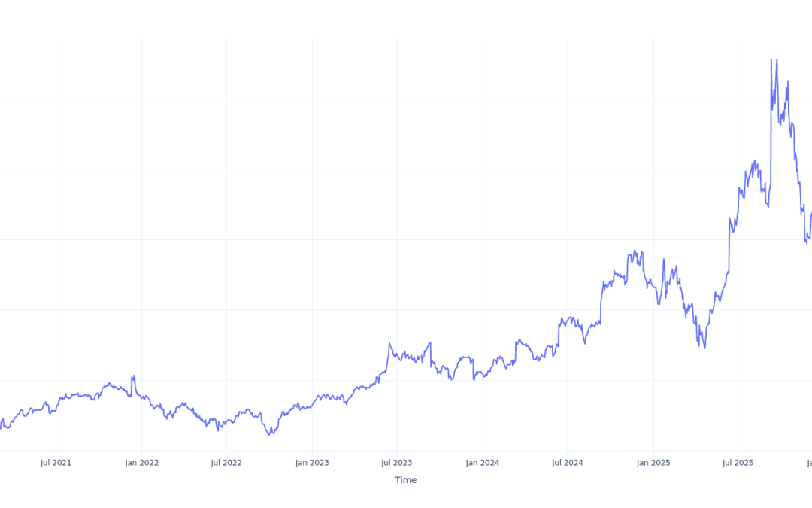Select the Jan 2025 axis label

point(653,463)
